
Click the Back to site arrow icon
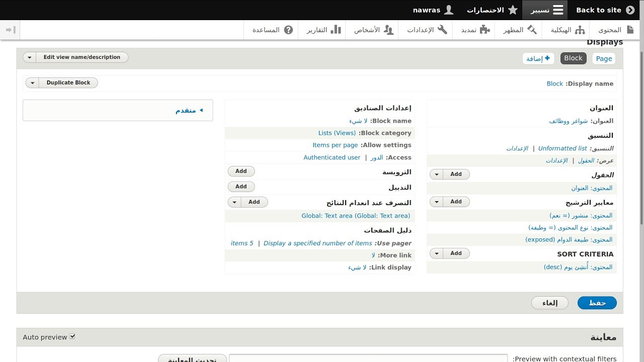coord(630,10)
